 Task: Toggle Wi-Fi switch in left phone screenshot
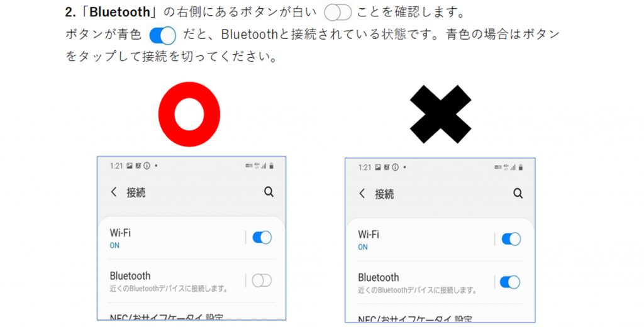[262, 238]
